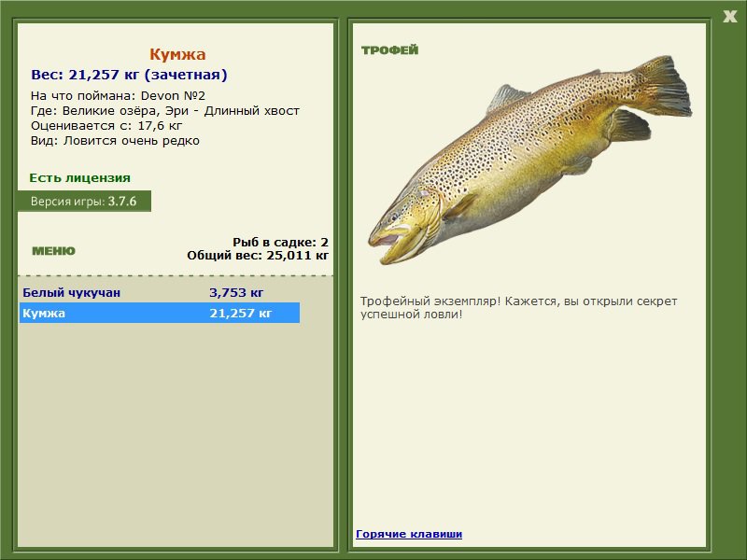Screen dimensions: 747x560
Task: Click the ТРОФЕЙ heading
Action: (389, 50)
